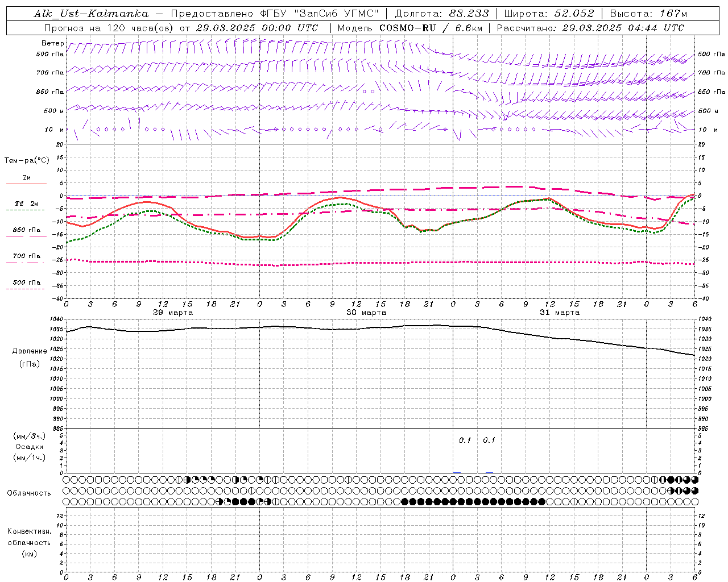
Task: Click the Высота: 167м value
Action: [648, 14]
